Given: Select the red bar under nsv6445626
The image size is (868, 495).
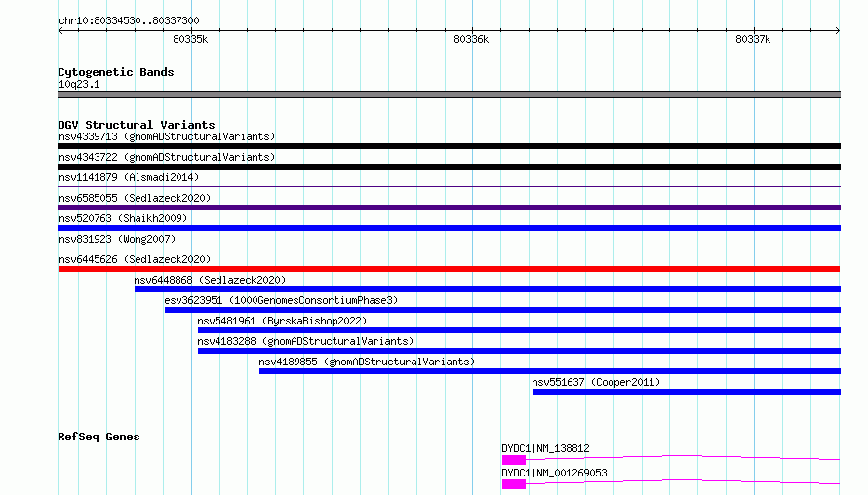Looking at the screenshot, I should [x=449, y=269].
